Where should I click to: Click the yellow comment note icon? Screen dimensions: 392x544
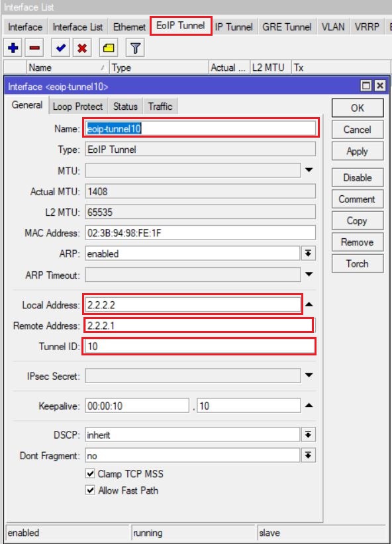tap(109, 48)
